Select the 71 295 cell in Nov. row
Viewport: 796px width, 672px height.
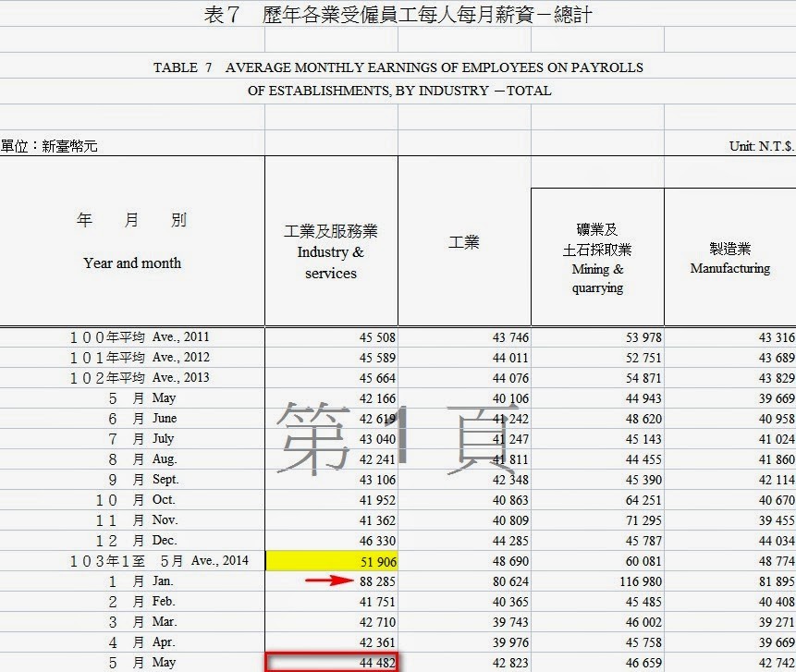(643, 520)
